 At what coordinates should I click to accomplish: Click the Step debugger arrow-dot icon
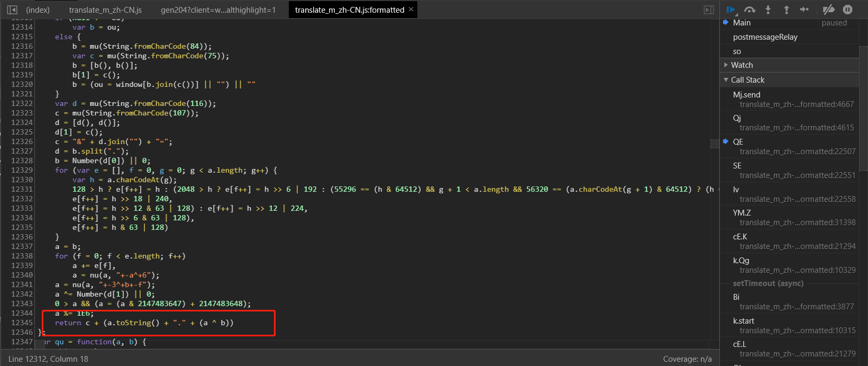pos(805,10)
